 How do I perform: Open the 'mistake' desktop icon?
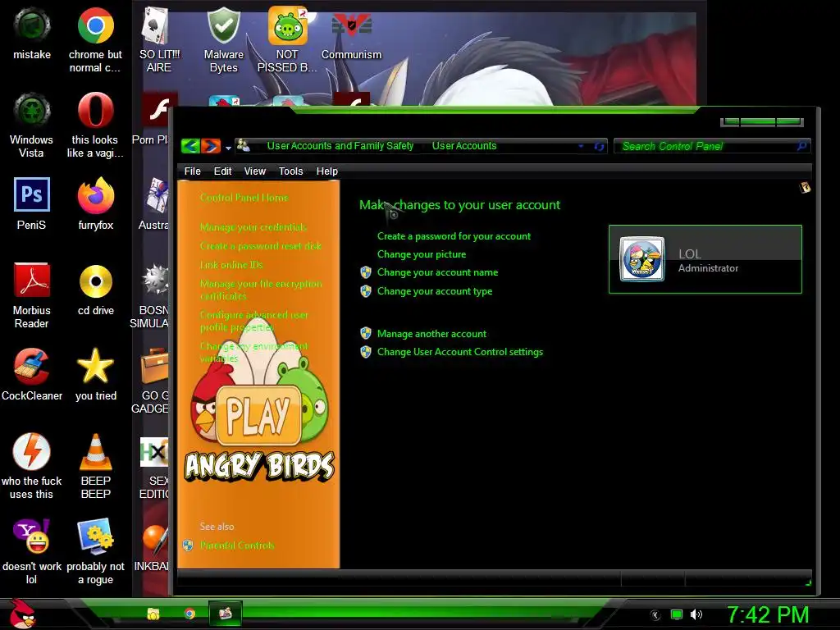[x=32, y=34]
